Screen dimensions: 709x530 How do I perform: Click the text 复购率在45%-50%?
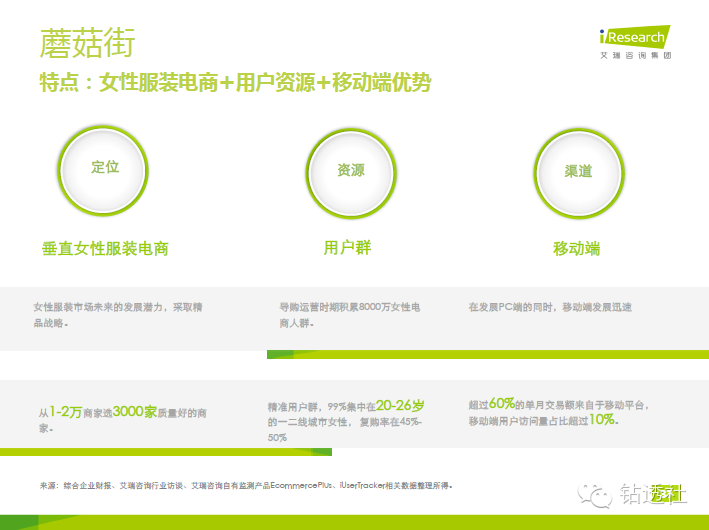tap(345, 430)
